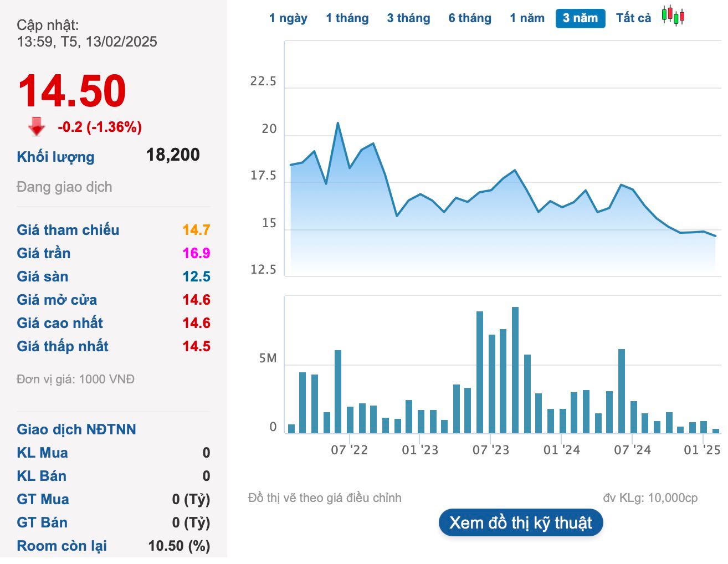The width and height of the screenshot is (728, 564).
Task: Click the 5M volume axis label
Action: pos(268,358)
